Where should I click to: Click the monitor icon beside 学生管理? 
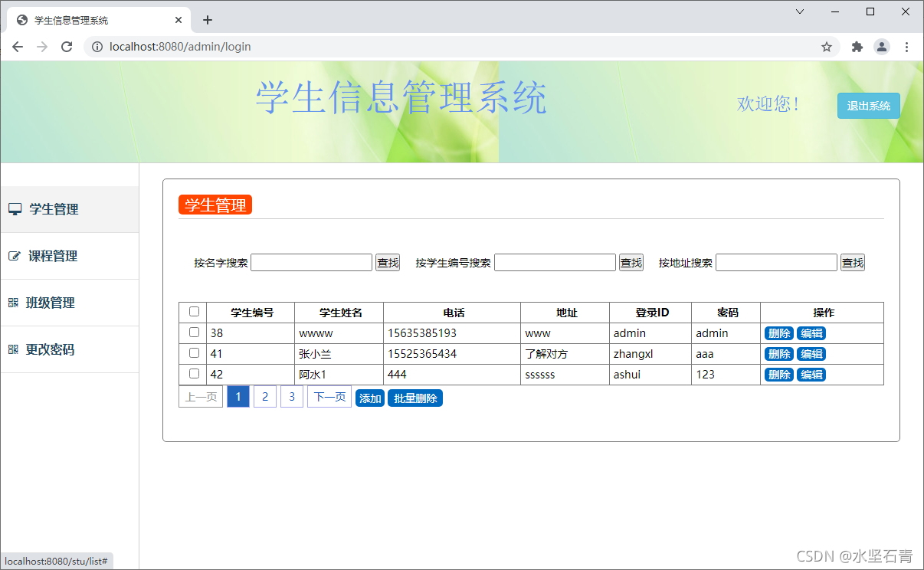(x=15, y=209)
